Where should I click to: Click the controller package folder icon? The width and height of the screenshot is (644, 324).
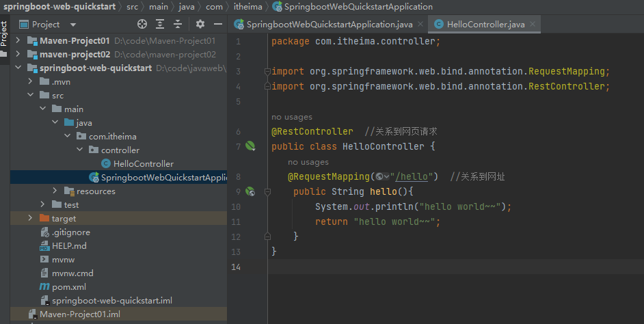click(94, 150)
